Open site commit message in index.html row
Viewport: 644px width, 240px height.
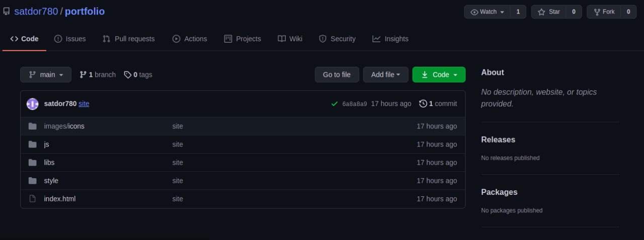pos(178,198)
